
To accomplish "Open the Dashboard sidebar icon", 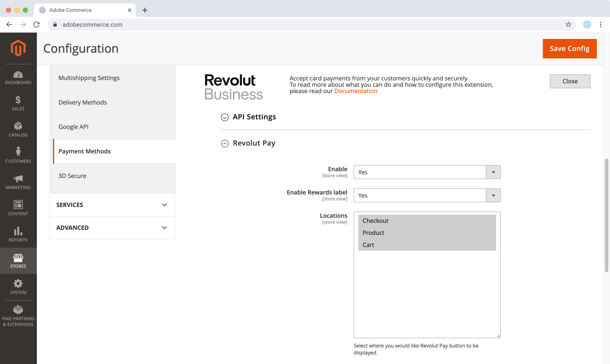I will tap(18, 78).
